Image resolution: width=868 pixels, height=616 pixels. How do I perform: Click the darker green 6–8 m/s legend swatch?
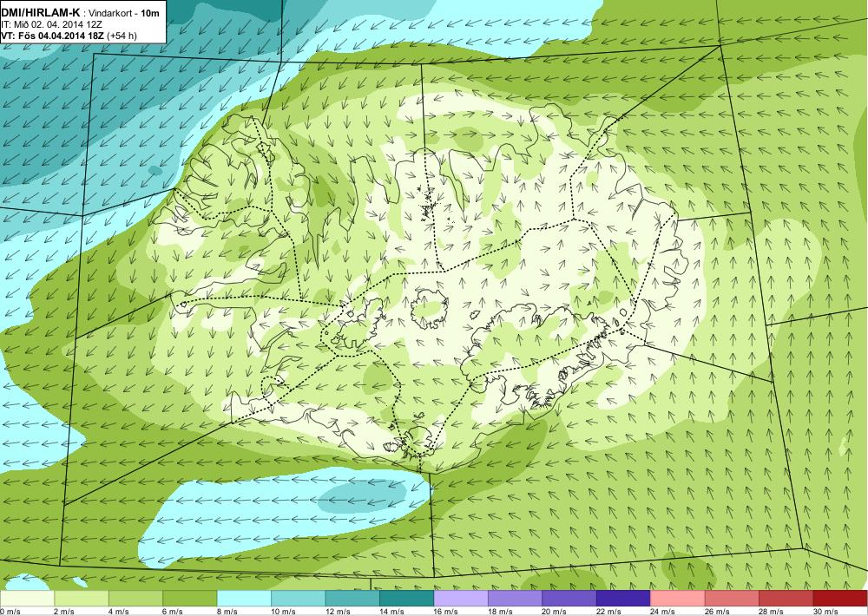[x=190, y=599]
